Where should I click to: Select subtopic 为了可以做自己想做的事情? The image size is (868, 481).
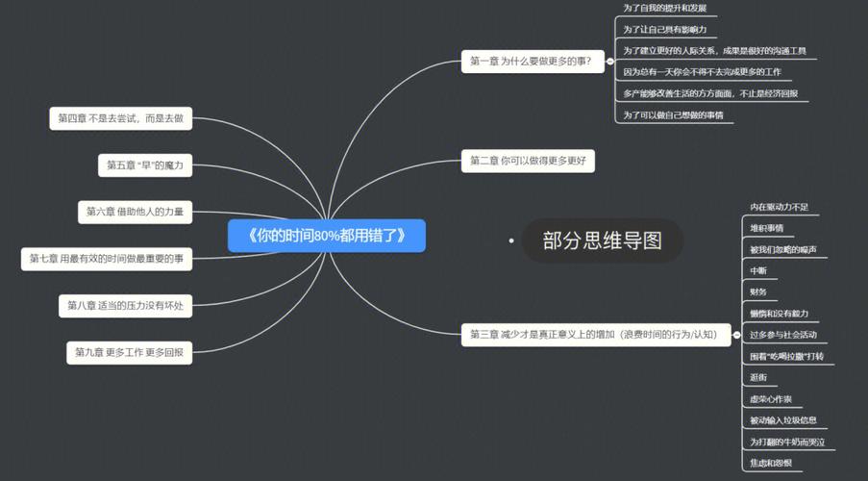click(x=673, y=115)
